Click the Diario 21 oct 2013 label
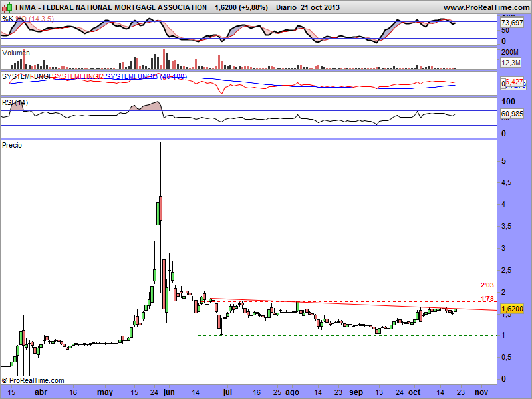This screenshot has width=532, height=399. tap(308, 7)
